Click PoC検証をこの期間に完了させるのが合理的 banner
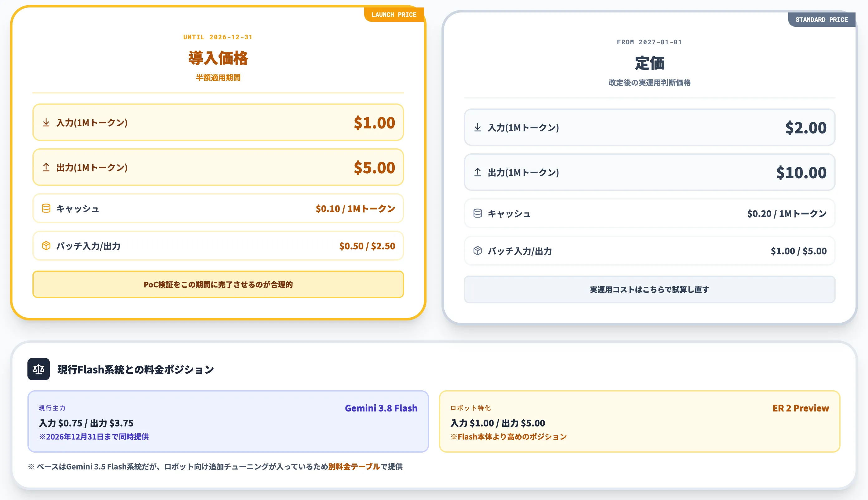The width and height of the screenshot is (868, 500). point(218,284)
